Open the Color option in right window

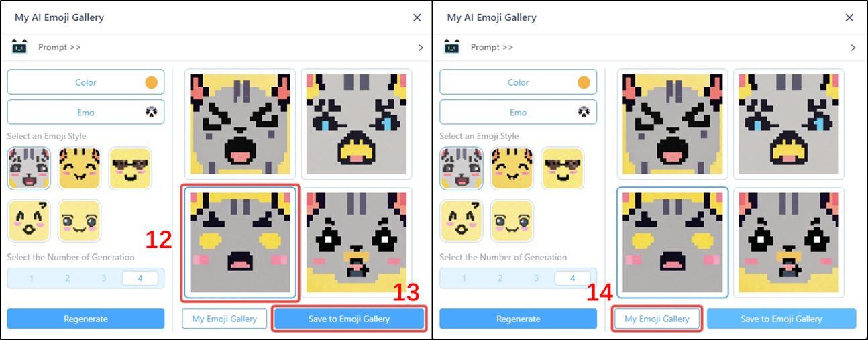coord(518,82)
